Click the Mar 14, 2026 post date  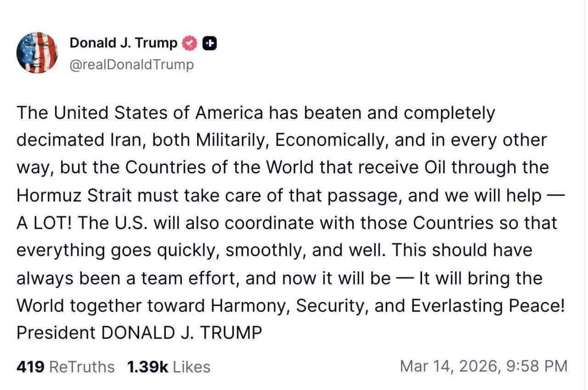click(x=448, y=366)
